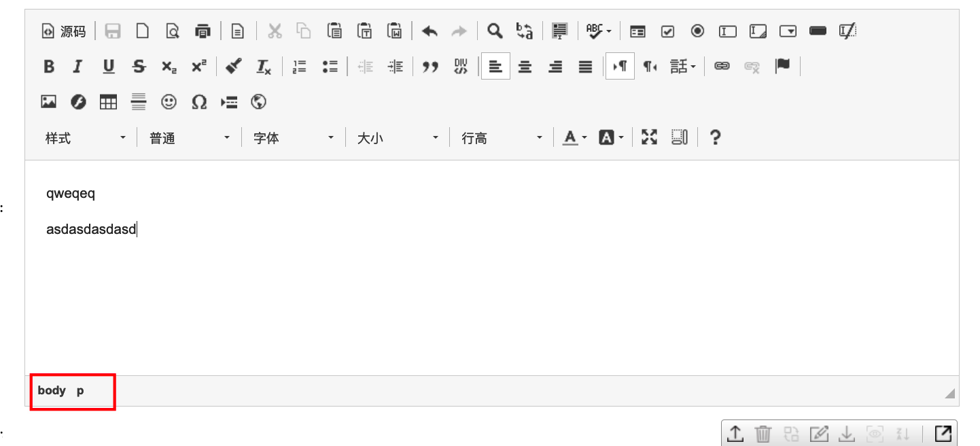Open the spell check ABC dropdown
This screenshot has height=446, width=980.
[599, 31]
